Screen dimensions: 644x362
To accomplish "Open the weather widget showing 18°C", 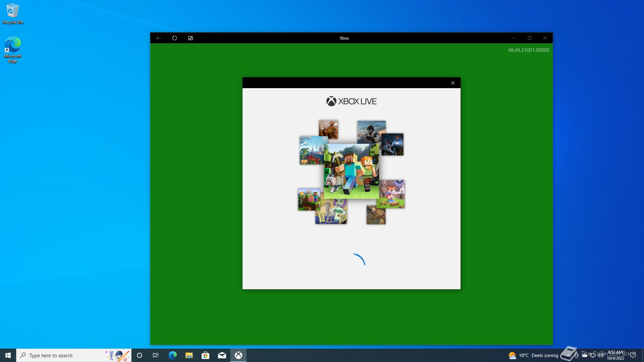I will coord(533,355).
